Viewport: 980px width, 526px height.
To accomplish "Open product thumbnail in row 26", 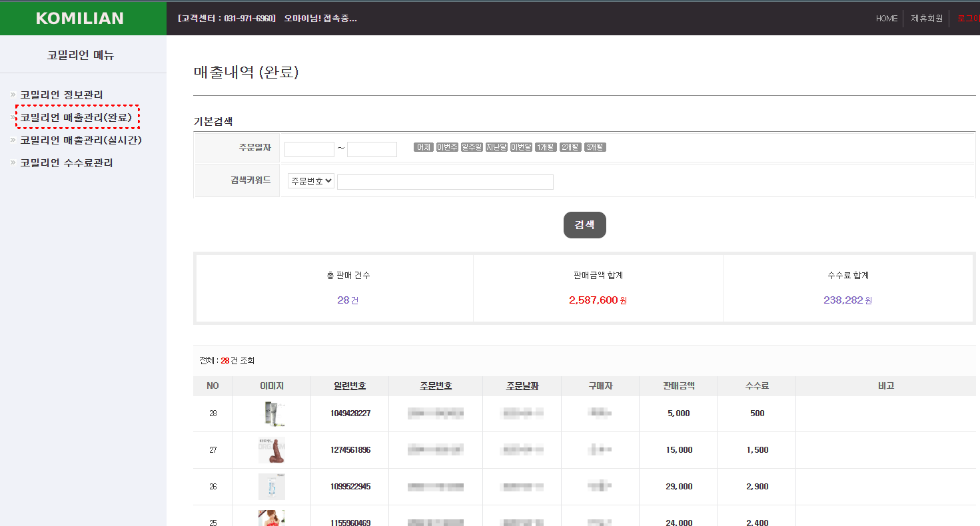I will pyautogui.click(x=272, y=487).
